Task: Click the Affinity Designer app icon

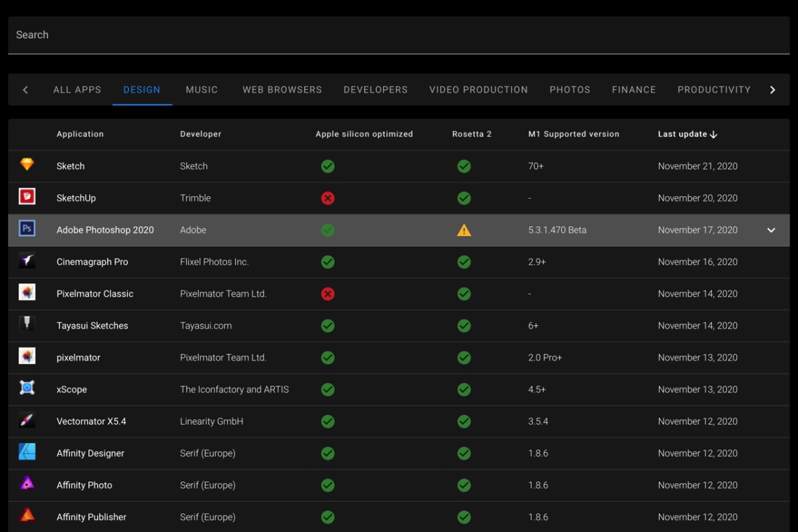Action: pos(27,452)
